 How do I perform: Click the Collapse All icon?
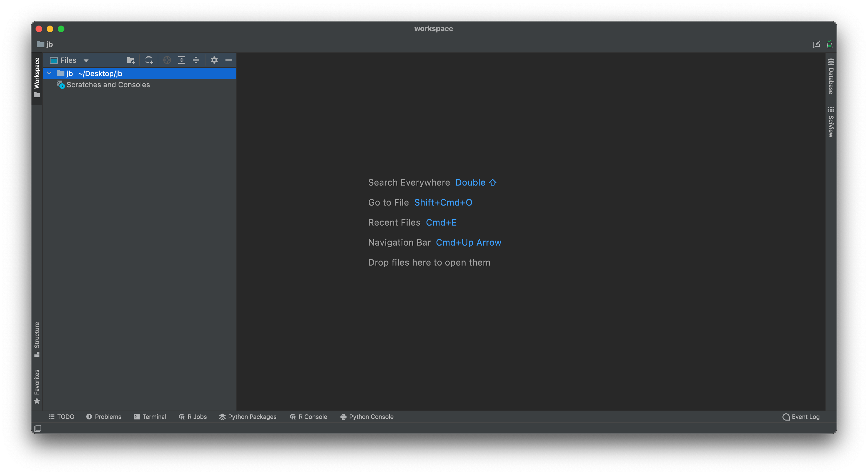coord(196,60)
